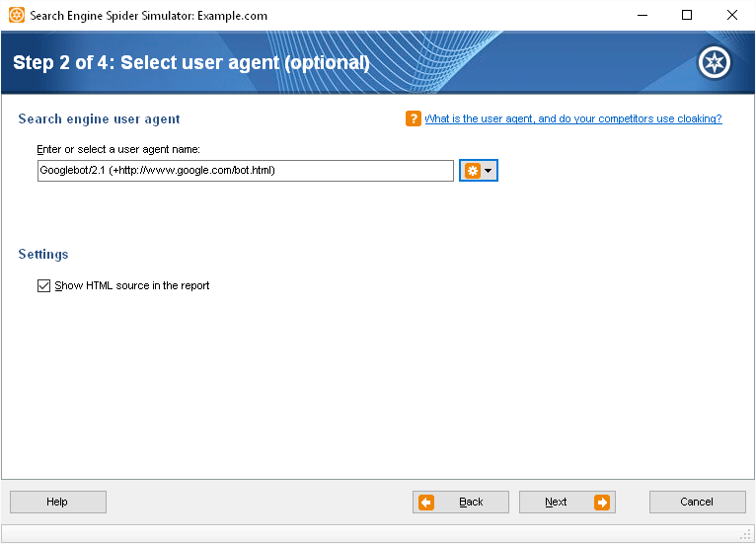Click the compass star logo in header

coord(714,62)
